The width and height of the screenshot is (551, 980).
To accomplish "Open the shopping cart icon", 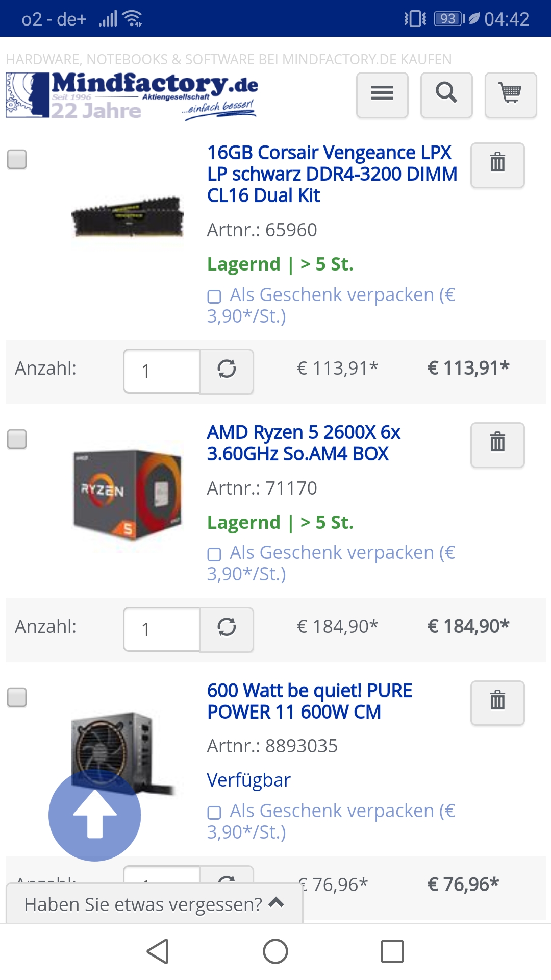I will [x=511, y=94].
